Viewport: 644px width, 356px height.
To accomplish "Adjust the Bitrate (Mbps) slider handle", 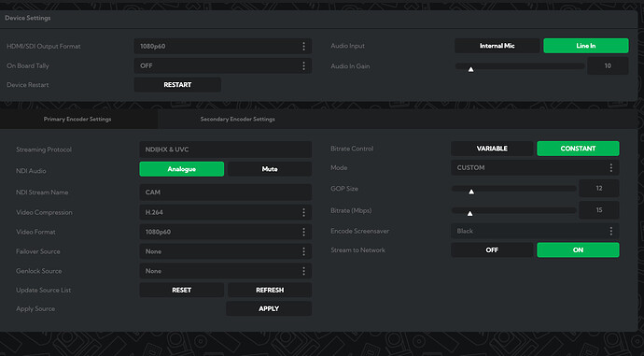I will [469, 213].
